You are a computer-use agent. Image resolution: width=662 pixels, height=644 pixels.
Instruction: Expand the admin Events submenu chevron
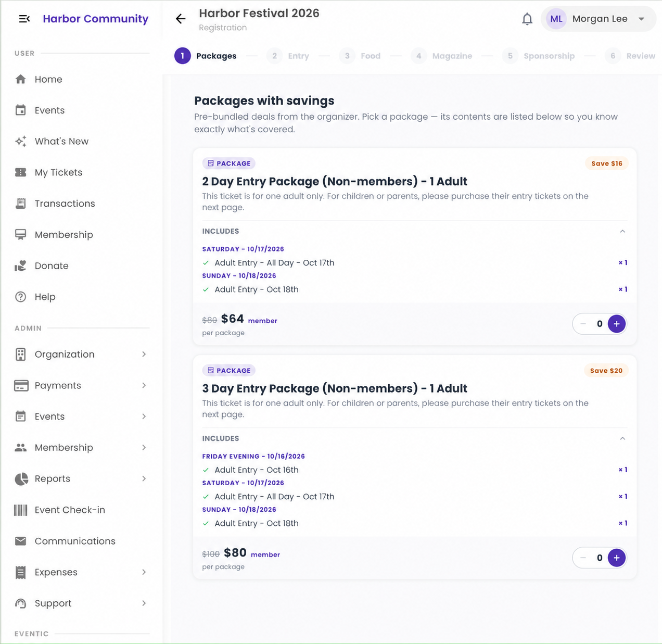coord(144,416)
